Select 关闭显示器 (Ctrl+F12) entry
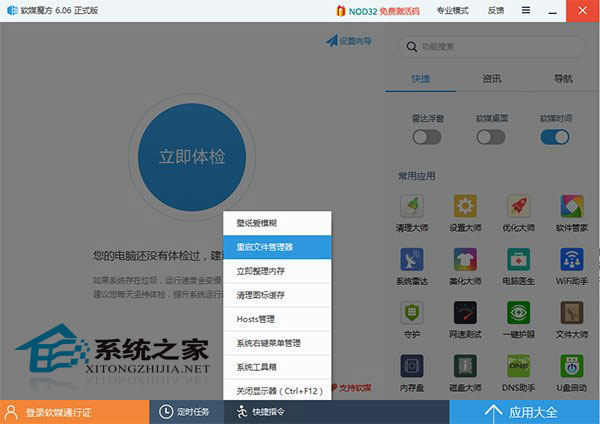Viewport: 600px width, 424px height. [x=277, y=391]
